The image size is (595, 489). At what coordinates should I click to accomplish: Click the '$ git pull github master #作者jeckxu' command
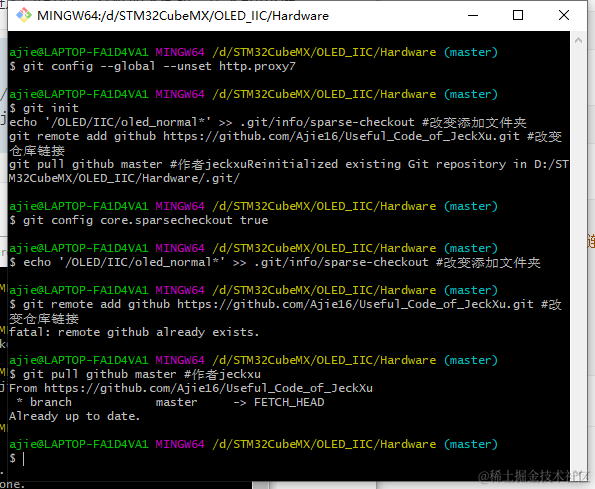pos(135,374)
